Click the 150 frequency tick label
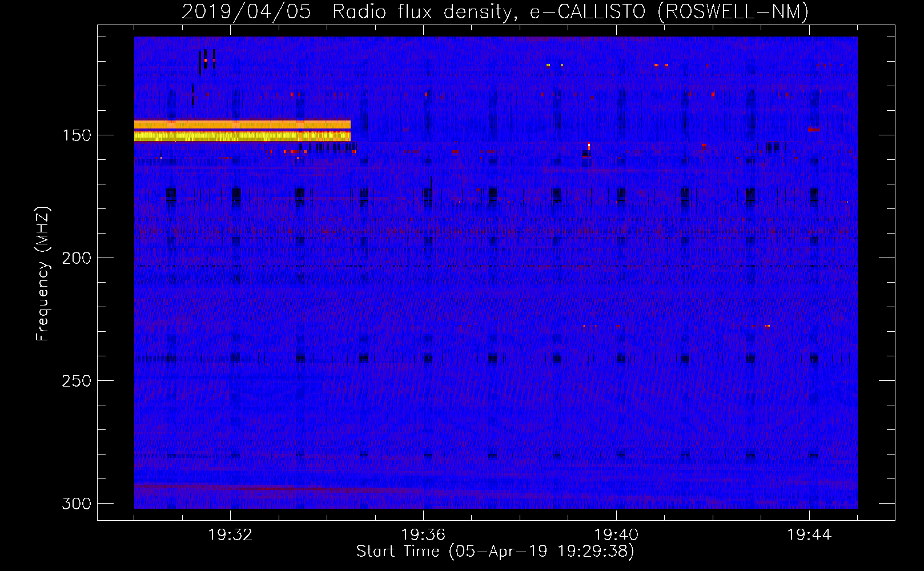Screen dimensions: 924x571 77,135
